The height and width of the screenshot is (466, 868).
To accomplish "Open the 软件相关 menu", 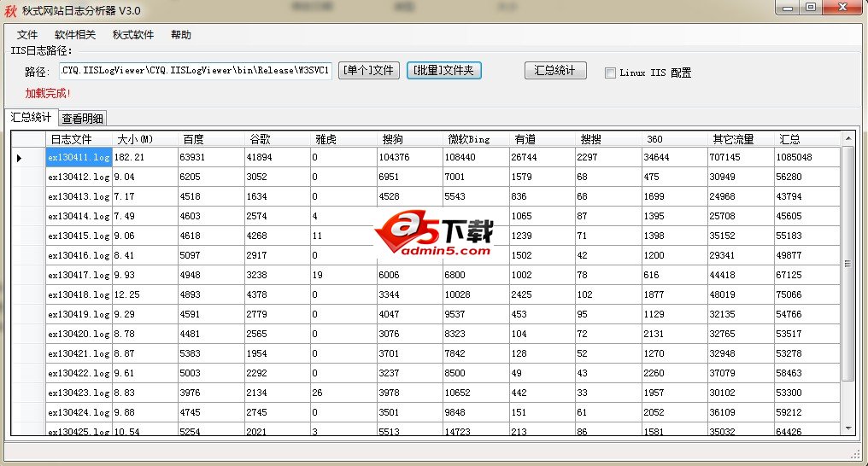I will pos(75,35).
